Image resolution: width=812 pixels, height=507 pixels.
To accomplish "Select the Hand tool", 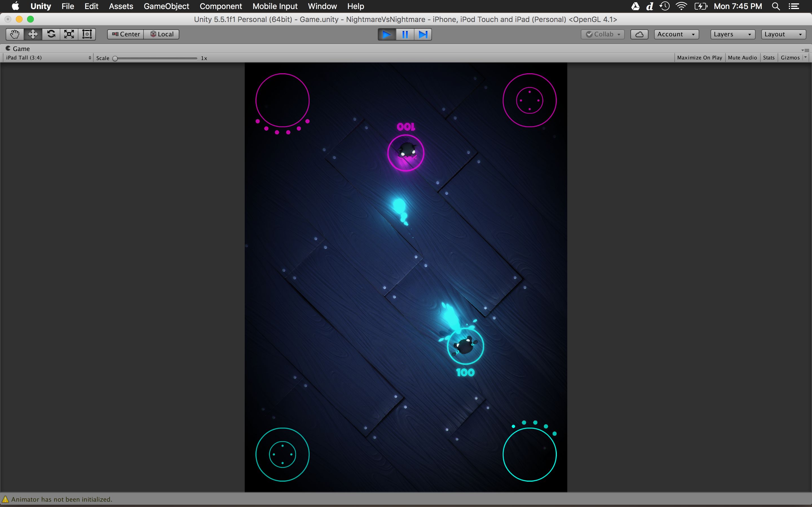I will pos(15,34).
